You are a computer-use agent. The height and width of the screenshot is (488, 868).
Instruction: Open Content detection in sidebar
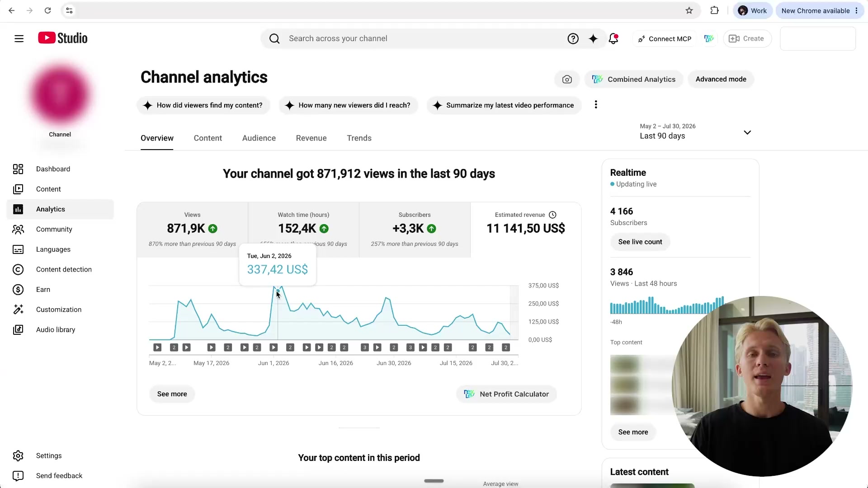(x=60, y=270)
